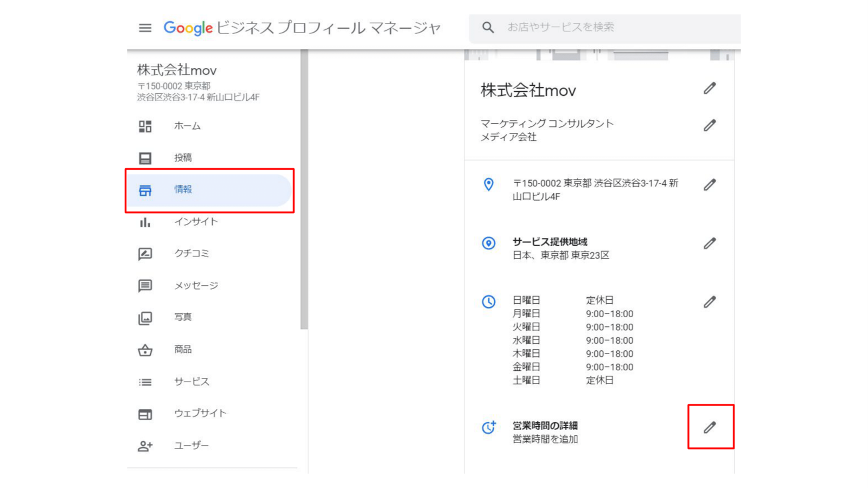Image resolution: width=868 pixels, height=488 pixels.
Task: Edit weekly business hours with pencil icon
Action: [x=710, y=302]
